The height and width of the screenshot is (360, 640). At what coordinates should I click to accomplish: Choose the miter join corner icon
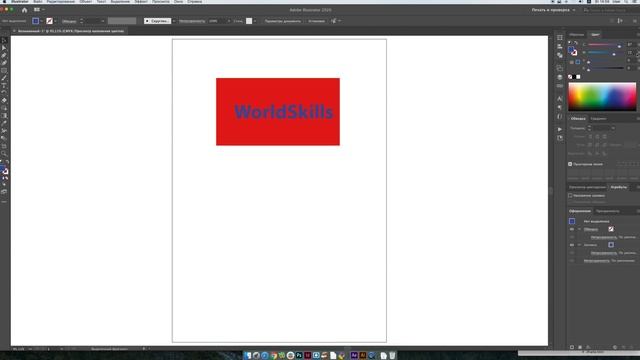[x=590, y=144]
